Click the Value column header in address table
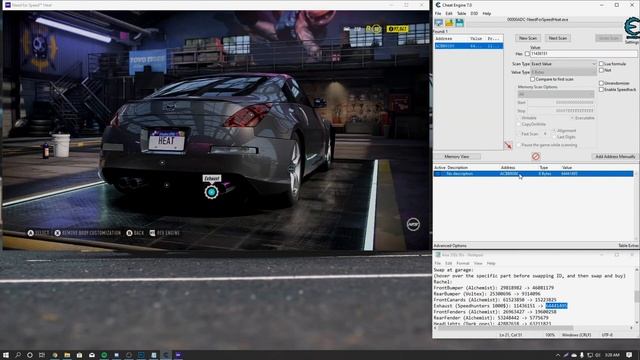 point(567,167)
